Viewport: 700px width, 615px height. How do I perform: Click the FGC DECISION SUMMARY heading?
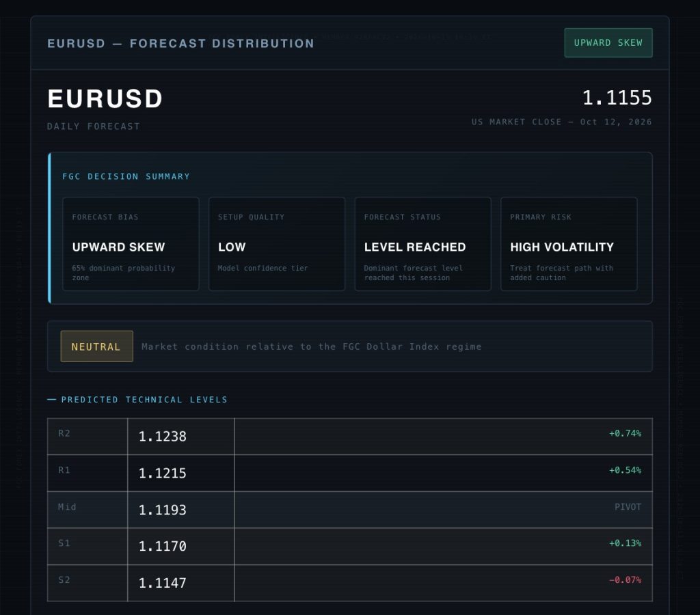[x=126, y=176]
